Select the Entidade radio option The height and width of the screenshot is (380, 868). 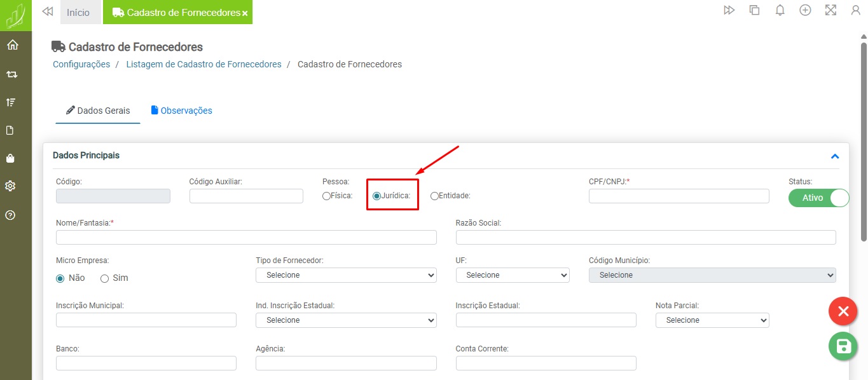tap(434, 196)
